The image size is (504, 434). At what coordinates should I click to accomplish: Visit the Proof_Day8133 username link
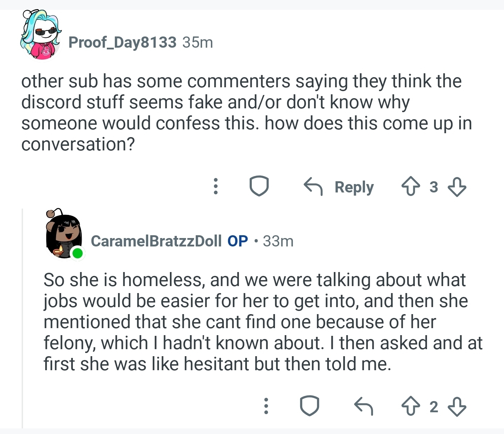(x=122, y=42)
